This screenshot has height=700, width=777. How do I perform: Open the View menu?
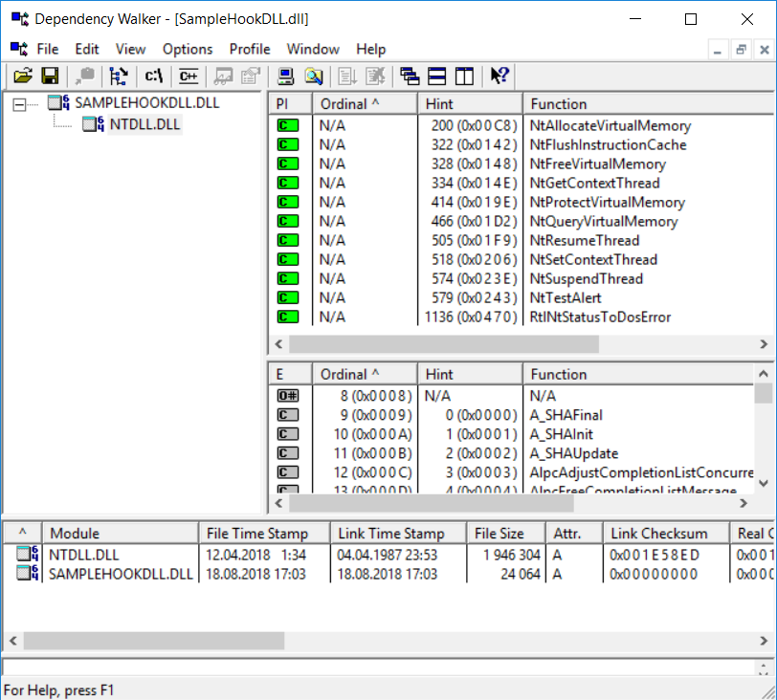click(130, 49)
